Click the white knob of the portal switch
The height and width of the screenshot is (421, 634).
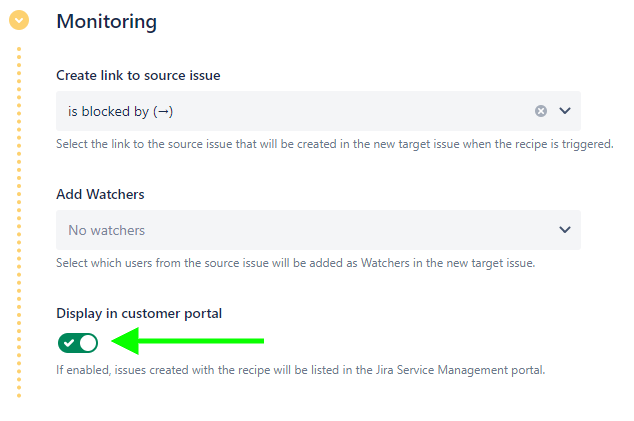coord(88,343)
